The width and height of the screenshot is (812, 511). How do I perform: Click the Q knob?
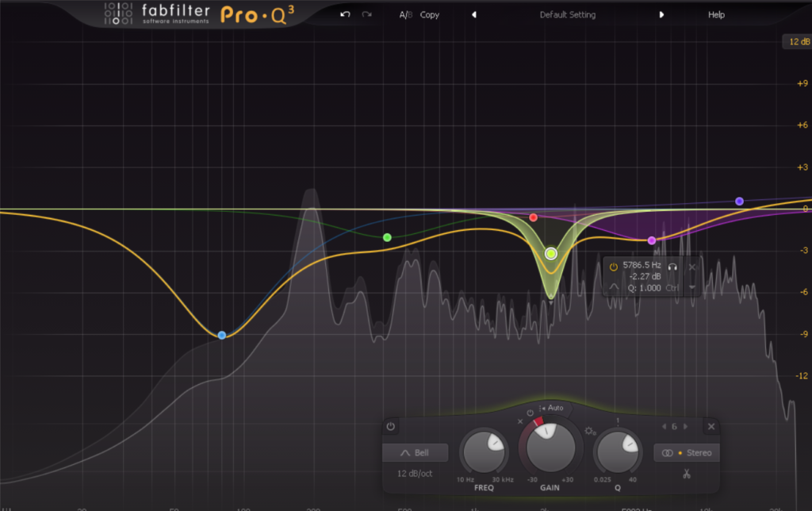click(617, 451)
